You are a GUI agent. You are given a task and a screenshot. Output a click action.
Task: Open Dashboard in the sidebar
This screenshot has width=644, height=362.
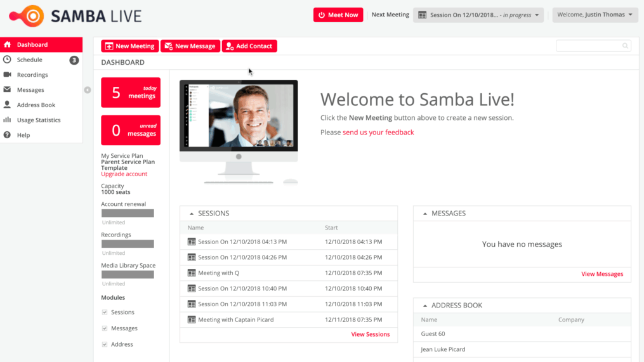pyautogui.click(x=41, y=44)
